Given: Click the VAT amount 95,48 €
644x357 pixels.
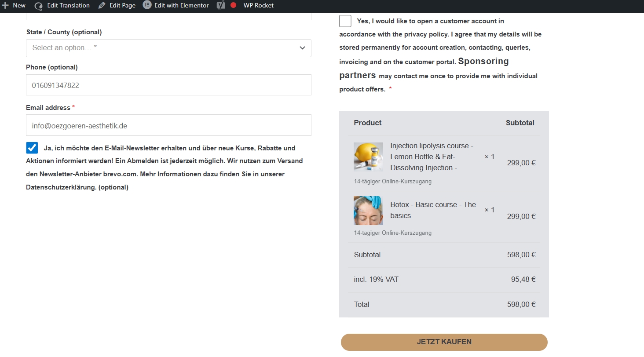Looking at the screenshot, I should [523, 279].
